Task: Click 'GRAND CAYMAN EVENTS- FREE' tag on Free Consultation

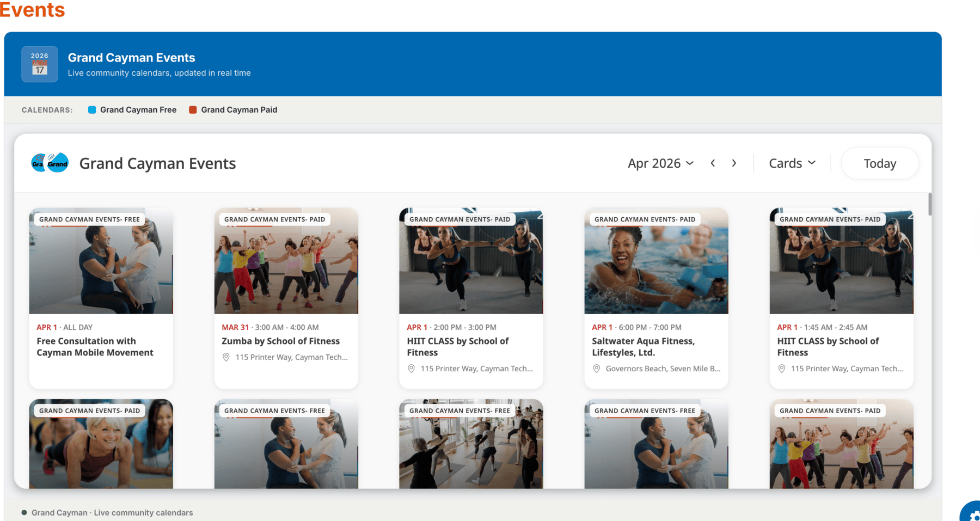Action: (89, 219)
